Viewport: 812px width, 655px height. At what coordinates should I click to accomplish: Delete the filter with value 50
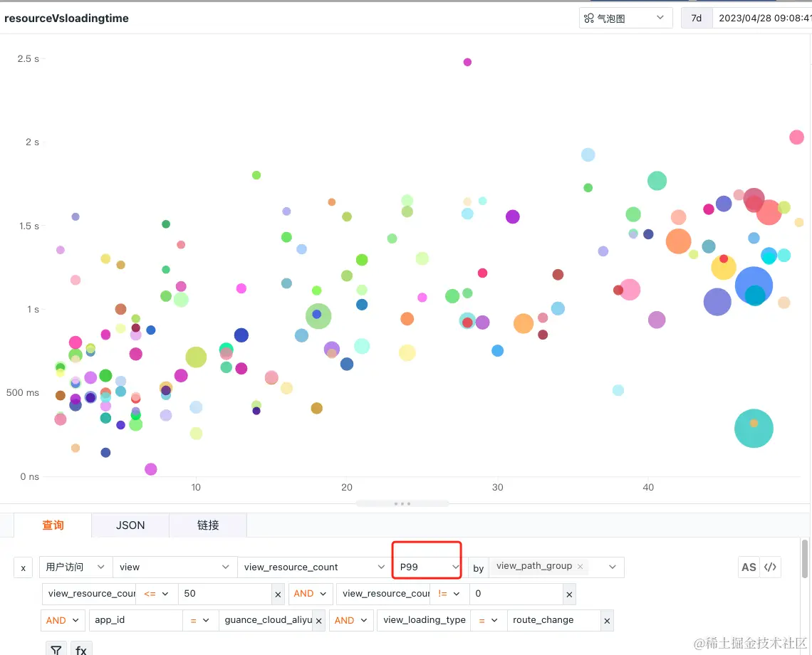coord(278,594)
